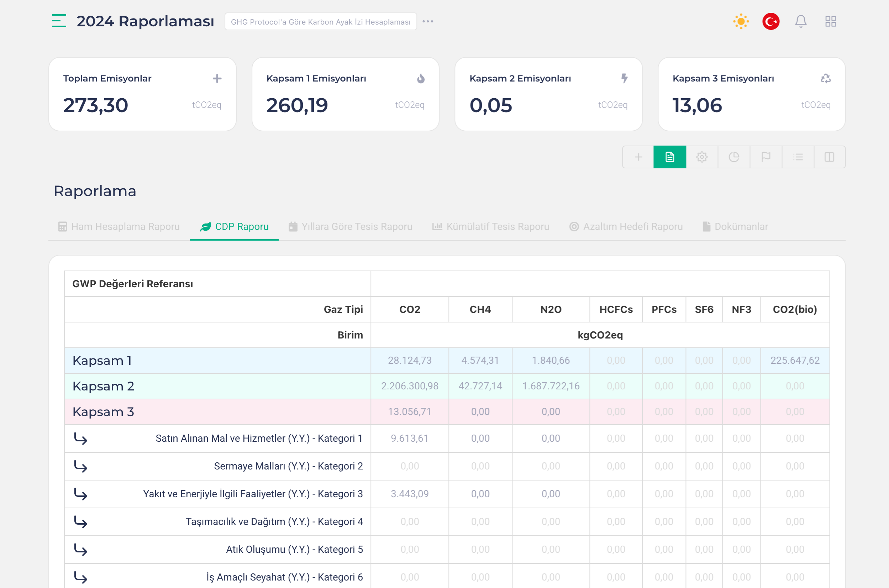Open the gear settings toolbar icon
This screenshot has width=889, height=588.
pos(702,157)
